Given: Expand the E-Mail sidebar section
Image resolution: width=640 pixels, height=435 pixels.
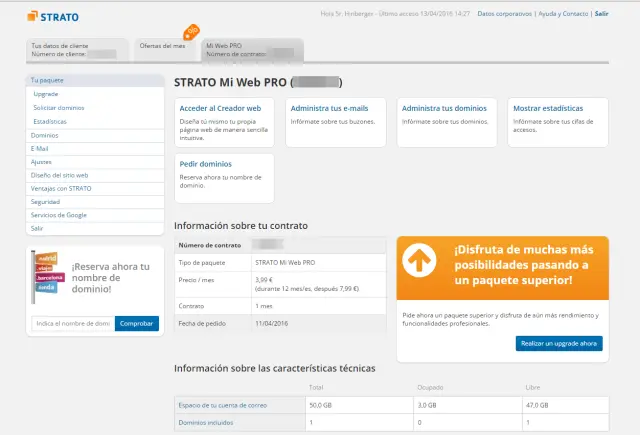Looking at the screenshot, I should (40, 148).
